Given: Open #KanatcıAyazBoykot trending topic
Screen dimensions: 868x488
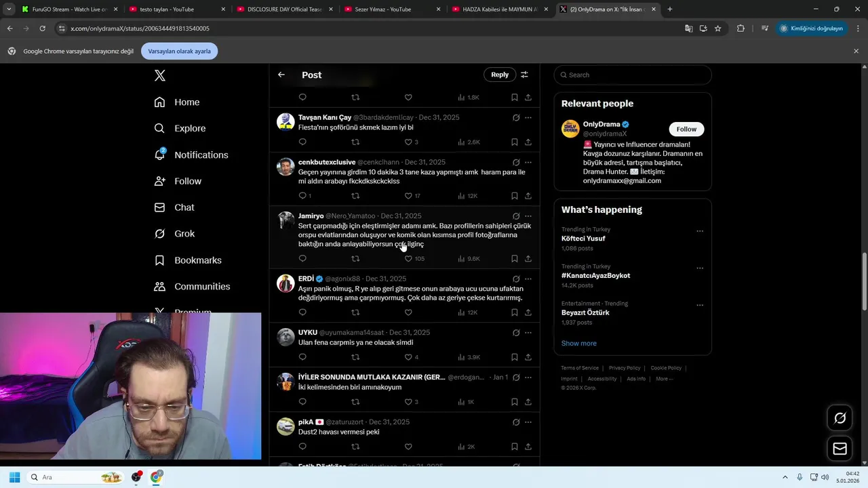Looking at the screenshot, I should (595, 276).
